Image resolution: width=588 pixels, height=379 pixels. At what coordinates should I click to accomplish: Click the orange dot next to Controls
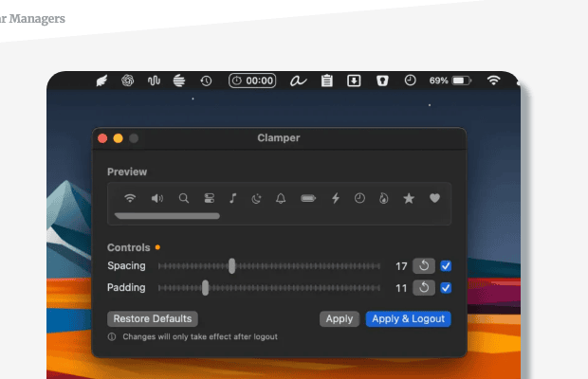click(x=157, y=247)
